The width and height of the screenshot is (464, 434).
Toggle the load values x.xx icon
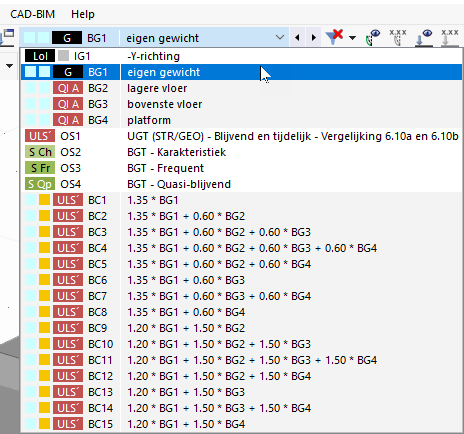(x=449, y=37)
